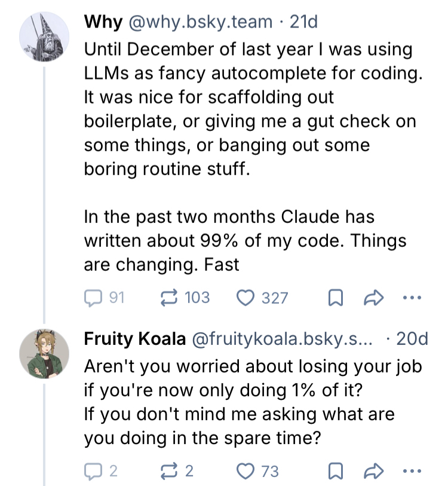Open the 20d timestamp on the reply
The image size is (448, 486).
pyautogui.click(x=412, y=339)
